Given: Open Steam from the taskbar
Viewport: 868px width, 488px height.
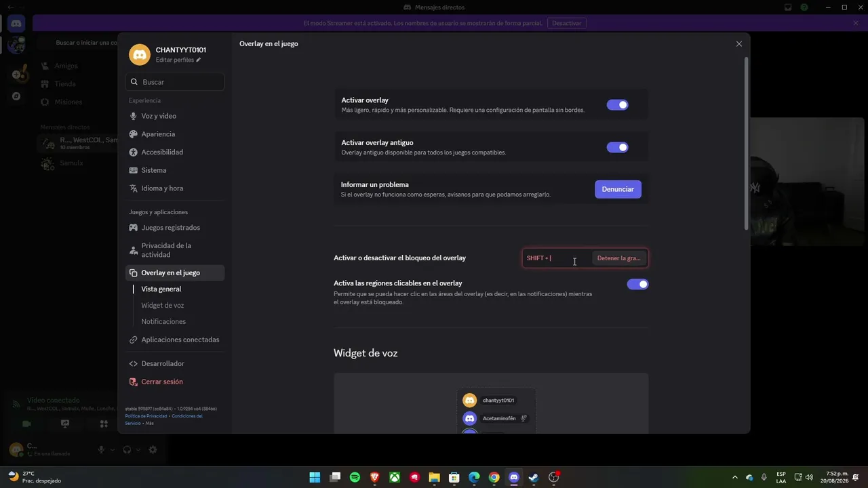Looking at the screenshot, I should point(534,477).
